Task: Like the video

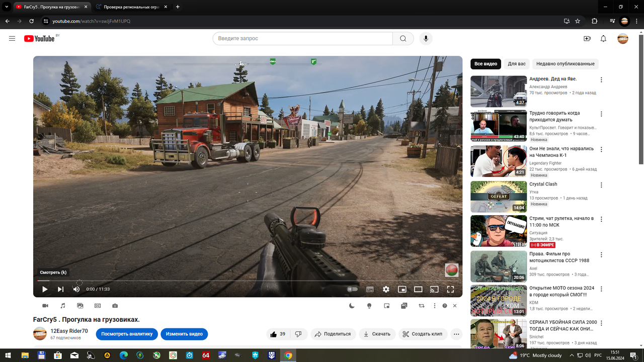Action: pyautogui.click(x=278, y=334)
